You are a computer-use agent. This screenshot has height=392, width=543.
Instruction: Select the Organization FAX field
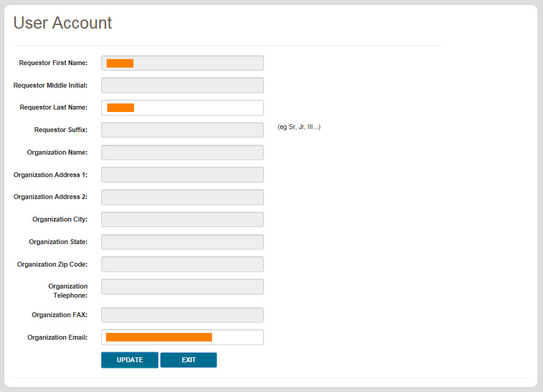coord(182,315)
